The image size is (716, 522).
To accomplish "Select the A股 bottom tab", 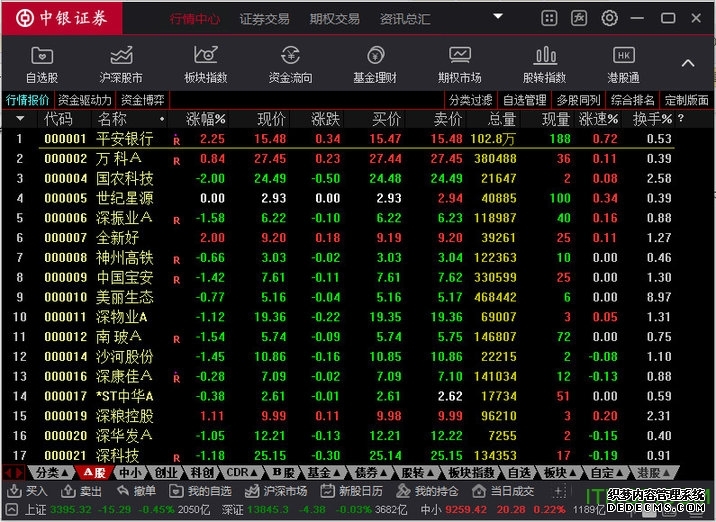I will (95, 473).
